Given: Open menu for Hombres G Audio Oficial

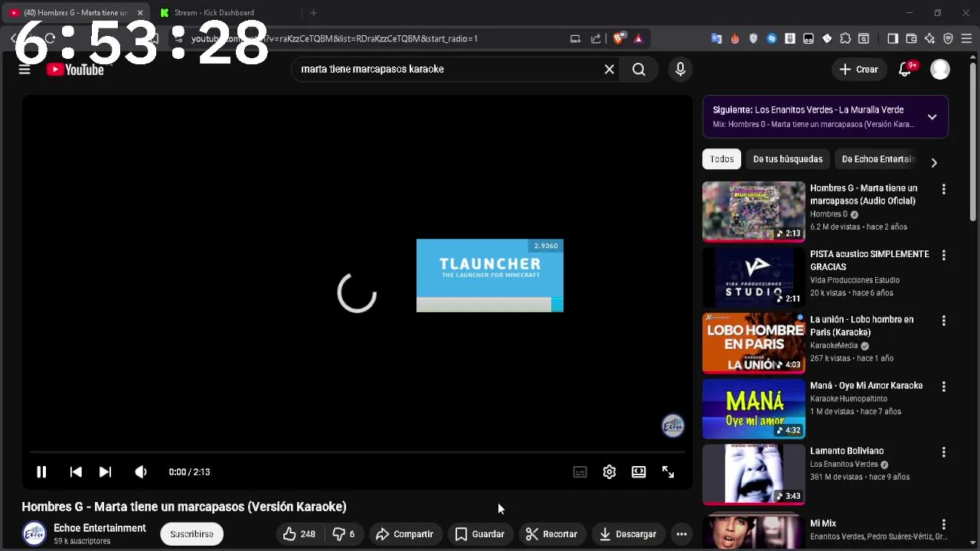Looking at the screenshot, I should [x=943, y=189].
